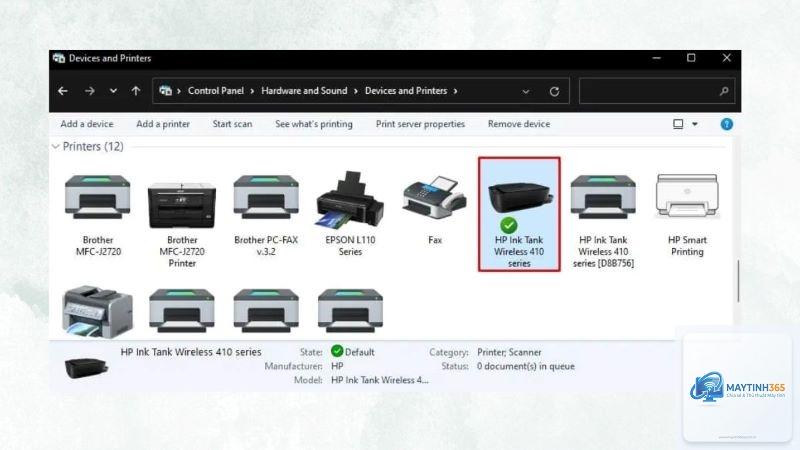Viewport: 800px width, 450px height.
Task: Click Remove device
Action: tap(519, 124)
